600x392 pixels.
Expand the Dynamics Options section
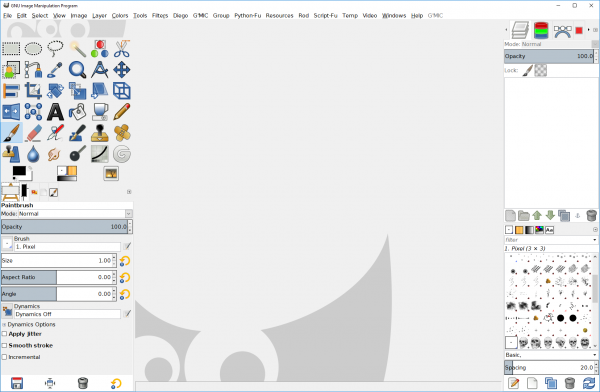[x=4, y=325]
